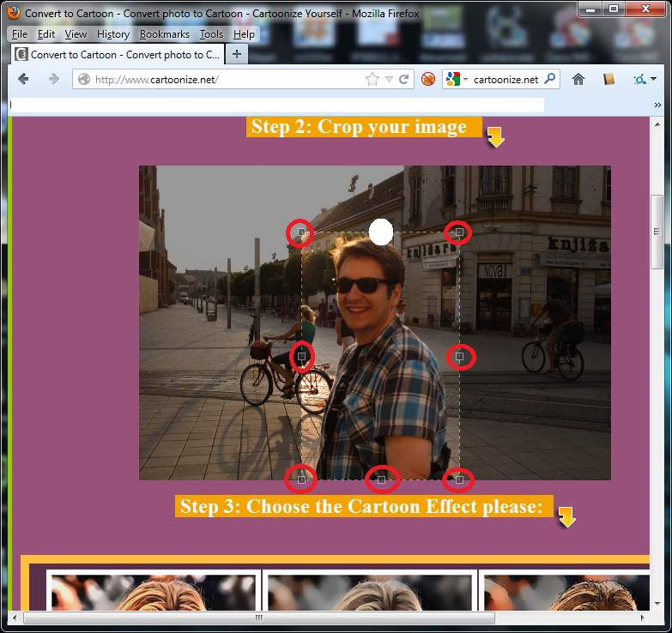Click the ad-blocker icon beside URL bar

pos(428,79)
